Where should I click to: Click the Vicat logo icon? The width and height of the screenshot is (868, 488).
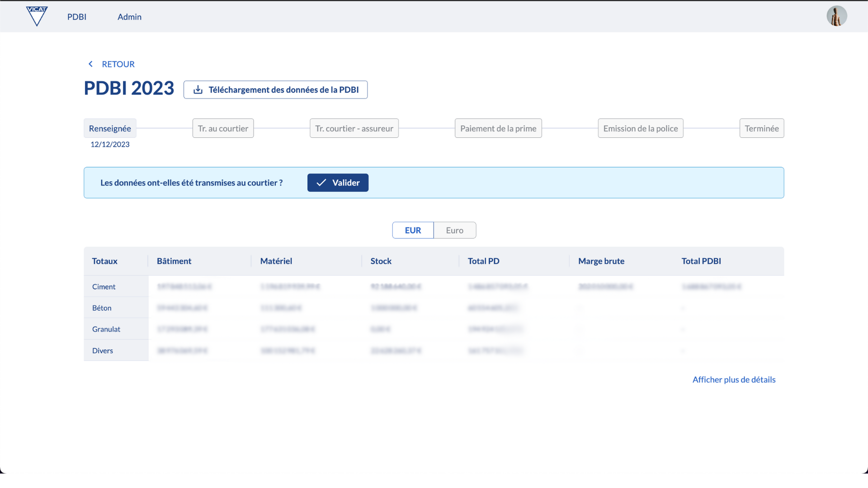pos(37,16)
